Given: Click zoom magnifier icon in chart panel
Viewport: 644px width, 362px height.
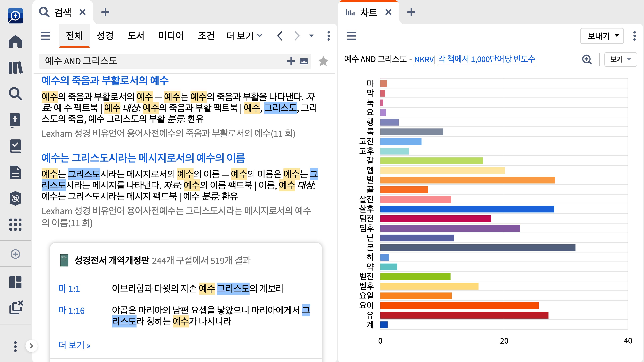Looking at the screenshot, I should point(586,59).
